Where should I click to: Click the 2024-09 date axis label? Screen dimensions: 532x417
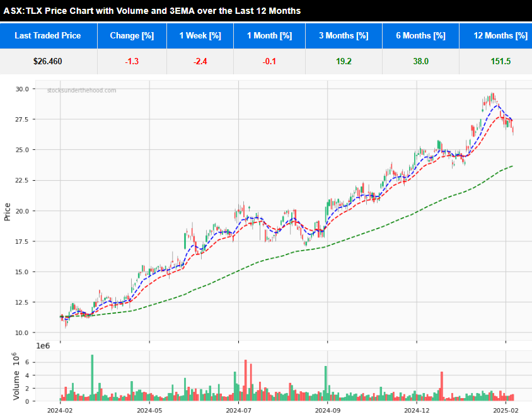pos(327,411)
